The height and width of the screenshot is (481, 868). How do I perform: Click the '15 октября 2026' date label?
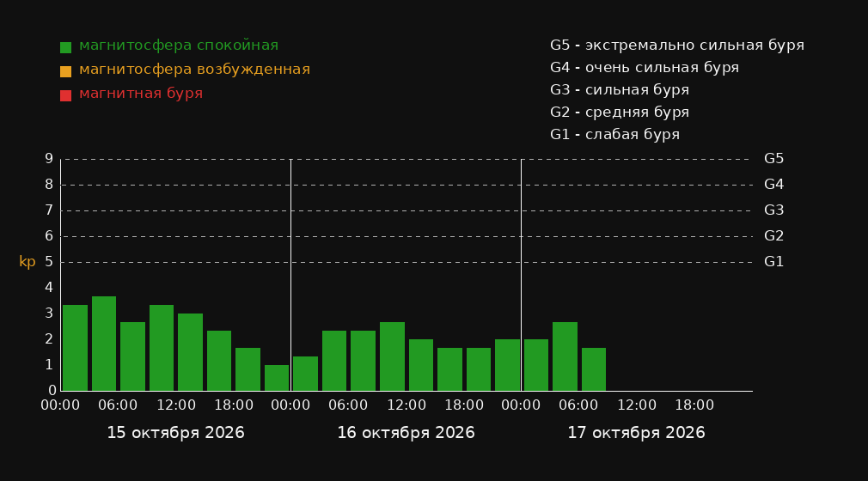(175, 433)
